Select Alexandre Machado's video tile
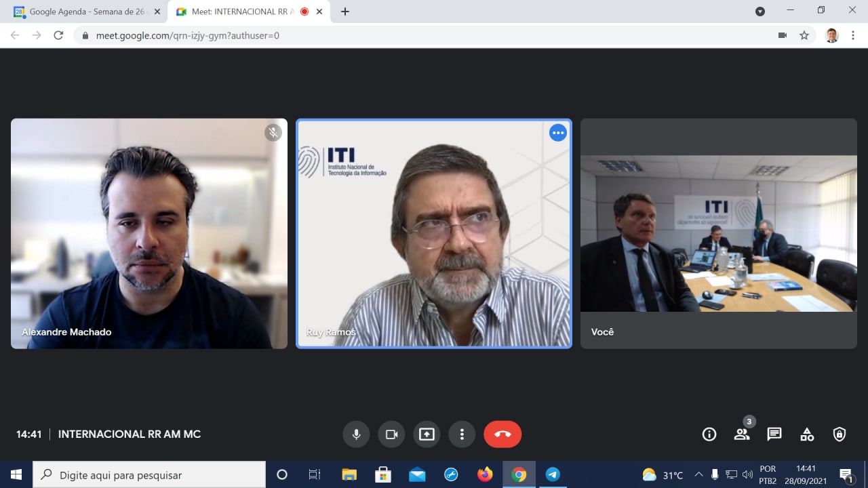 149,234
